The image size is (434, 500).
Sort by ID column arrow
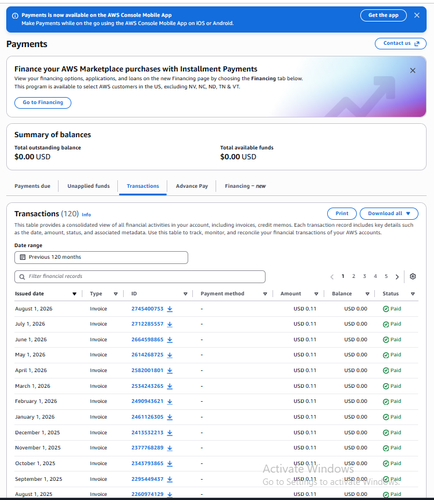pyautogui.click(x=185, y=294)
